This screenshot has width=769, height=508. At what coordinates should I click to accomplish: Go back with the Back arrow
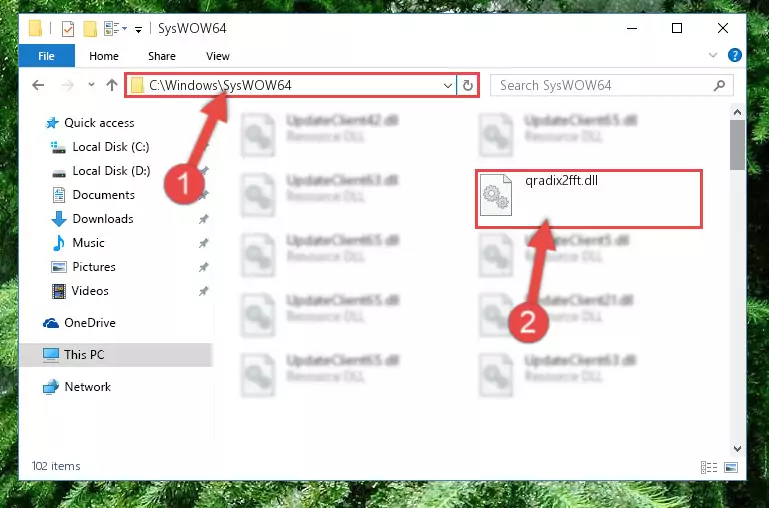pyautogui.click(x=38, y=85)
